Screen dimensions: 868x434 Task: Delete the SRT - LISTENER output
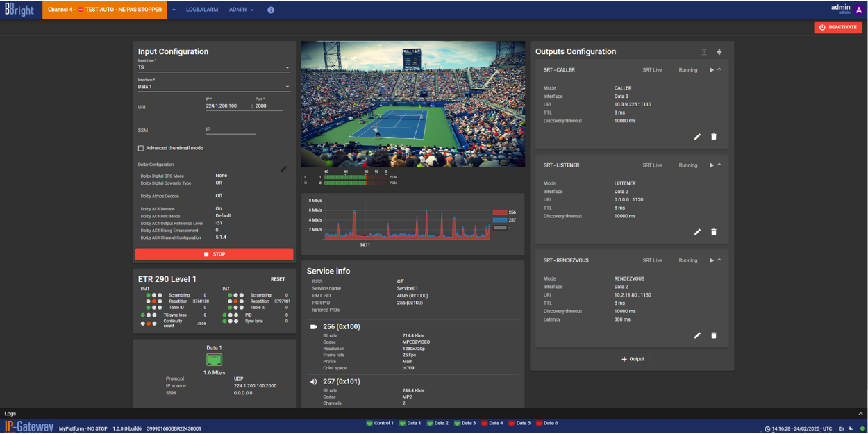pos(714,232)
